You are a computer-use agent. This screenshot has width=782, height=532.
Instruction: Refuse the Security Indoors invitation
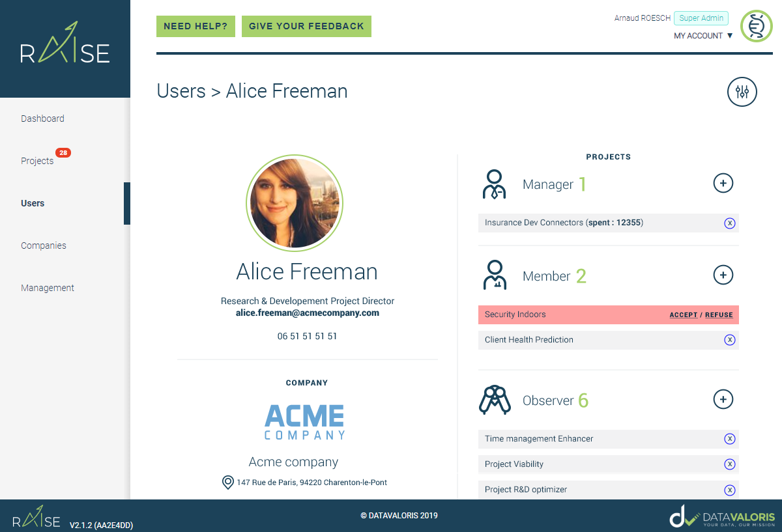point(719,315)
